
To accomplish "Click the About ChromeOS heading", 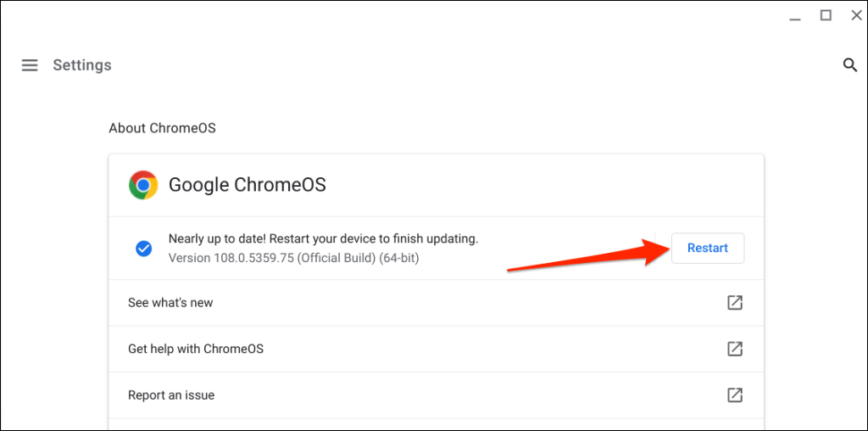I will pos(162,128).
